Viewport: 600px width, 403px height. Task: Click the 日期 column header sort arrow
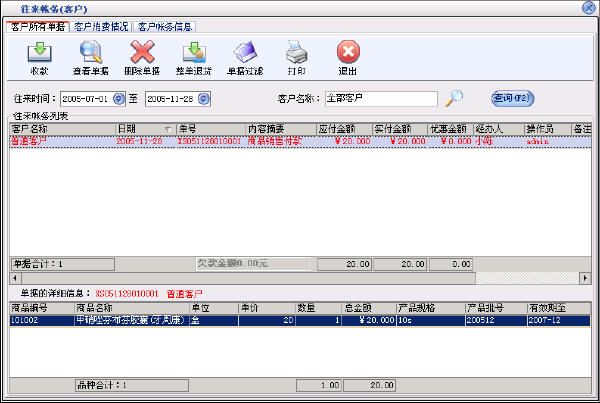pos(168,129)
